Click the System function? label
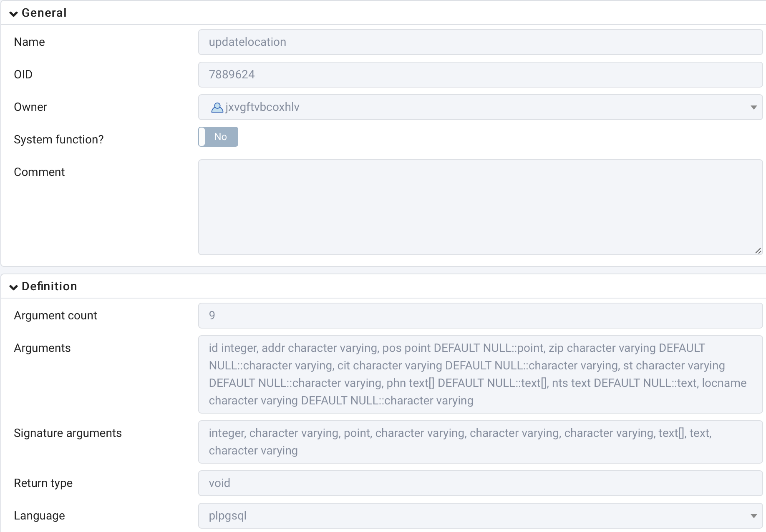This screenshot has width=766, height=532. coord(59,140)
